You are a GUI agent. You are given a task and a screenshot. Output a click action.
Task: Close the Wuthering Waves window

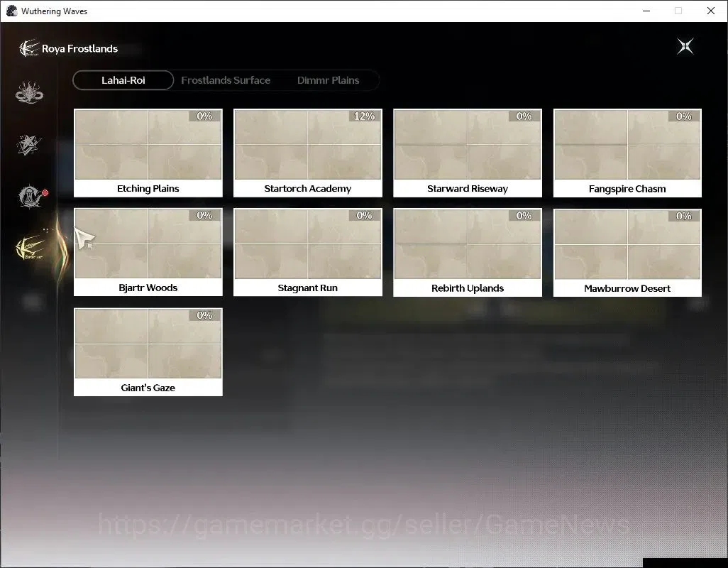click(x=711, y=11)
